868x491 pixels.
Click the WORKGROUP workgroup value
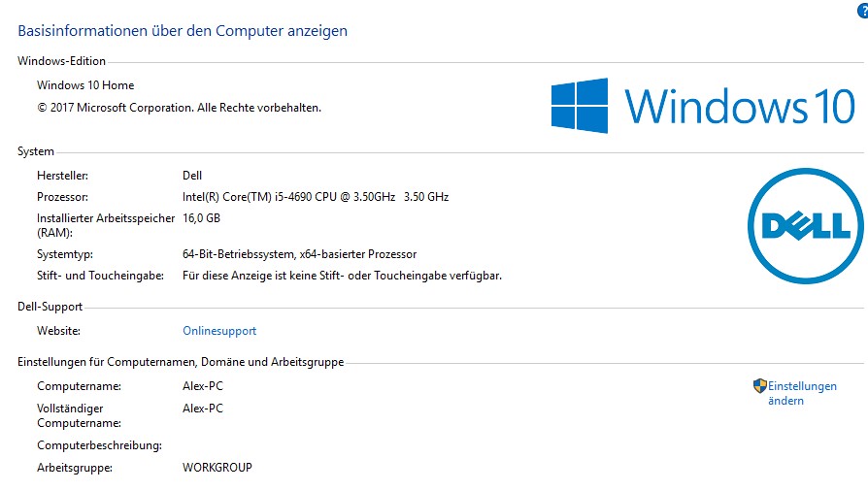click(x=217, y=468)
